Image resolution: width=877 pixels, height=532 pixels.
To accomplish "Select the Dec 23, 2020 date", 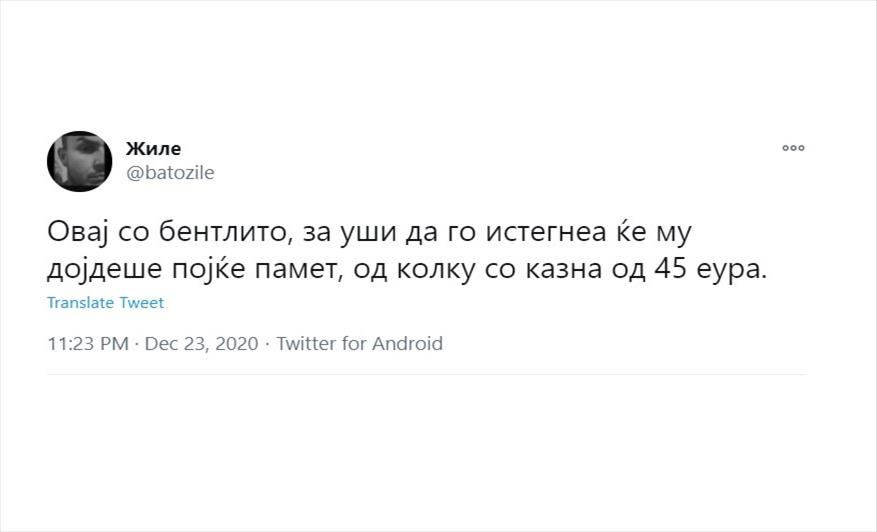I will 201,343.
